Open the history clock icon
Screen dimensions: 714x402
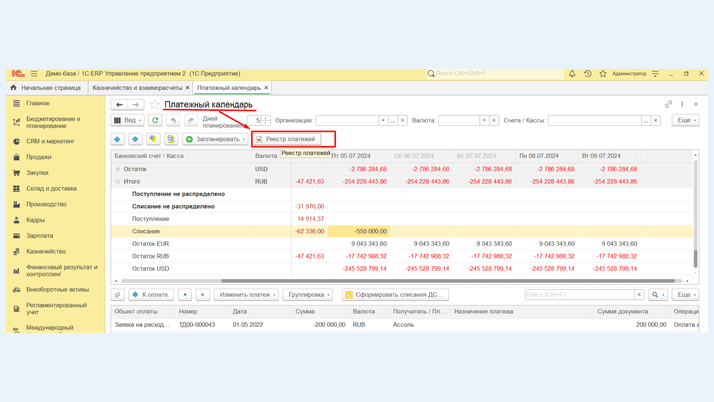coord(588,74)
